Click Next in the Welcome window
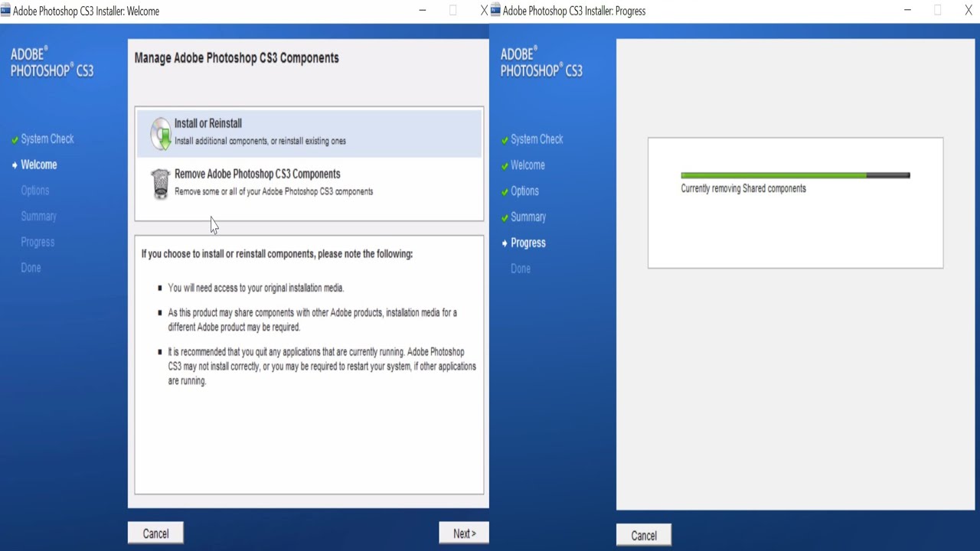Viewport: 980px width, 551px height. tap(464, 533)
